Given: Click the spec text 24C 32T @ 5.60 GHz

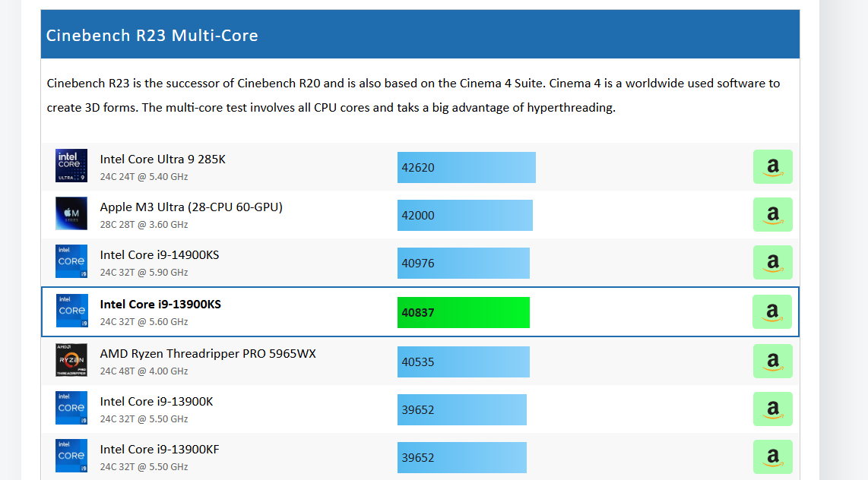Looking at the screenshot, I should pyautogui.click(x=144, y=322).
